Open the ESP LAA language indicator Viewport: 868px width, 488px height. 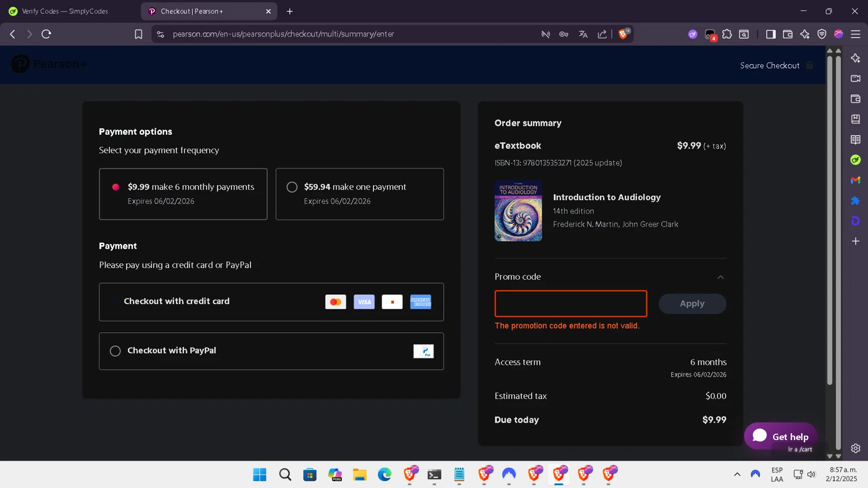[x=777, y=474]
